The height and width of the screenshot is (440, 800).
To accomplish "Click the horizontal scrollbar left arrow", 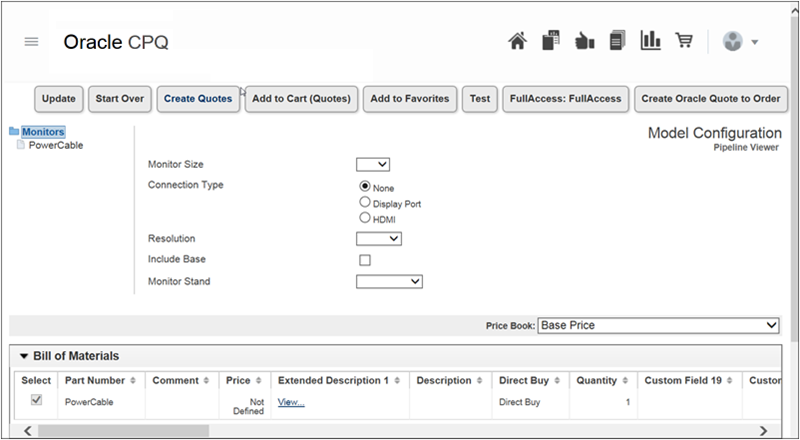I will pos(28,431).
